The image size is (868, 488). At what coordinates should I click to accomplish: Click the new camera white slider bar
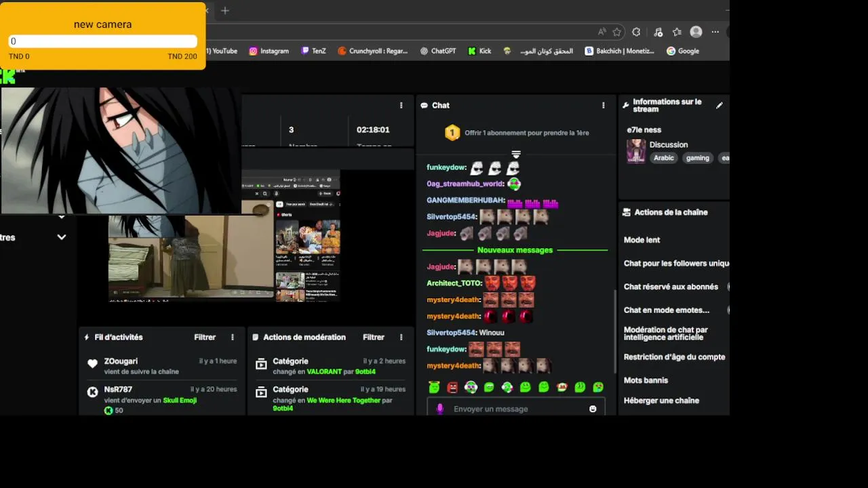pyautogui.click(x=103, y=41)
